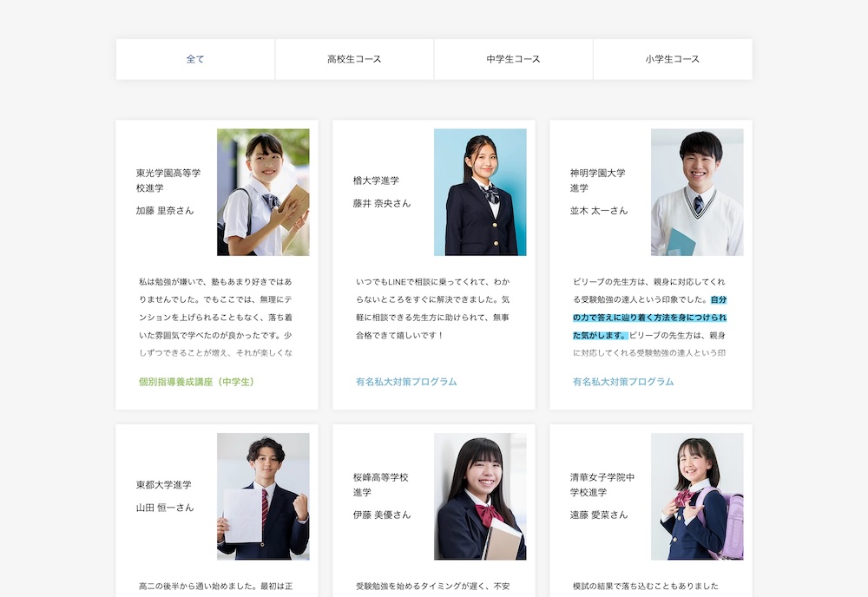Click 伊藤 美優's student photo
This screenshot has height=597, width=868.
pos(480,496)
